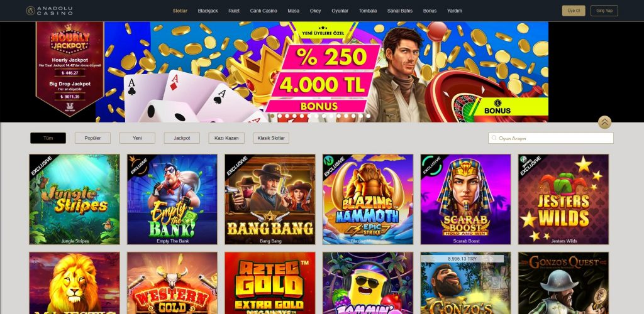Open the Jungle Stripes game tile
This screenshot has width=644, height=314.
point(74,199)
